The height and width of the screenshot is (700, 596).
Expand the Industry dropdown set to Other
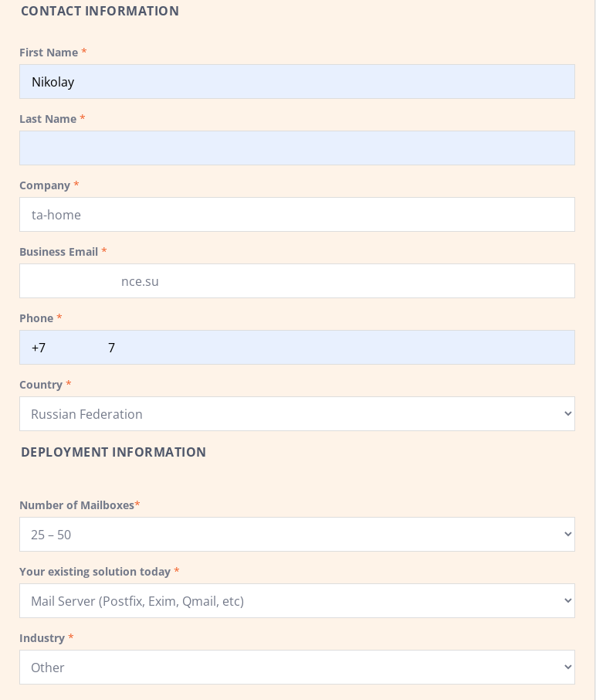click(x=296, y=668)
